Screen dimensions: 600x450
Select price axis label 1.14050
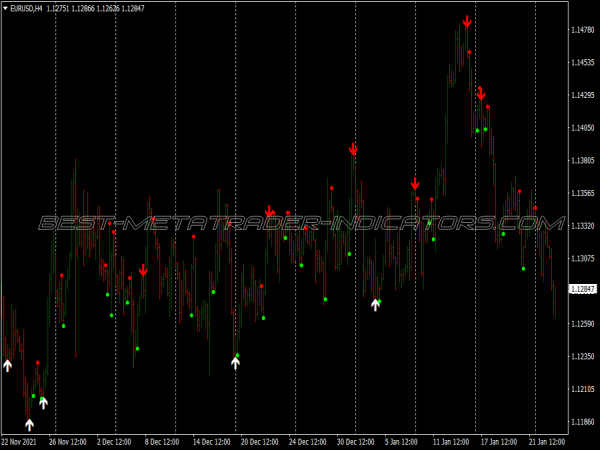click(x=583, y=128)
